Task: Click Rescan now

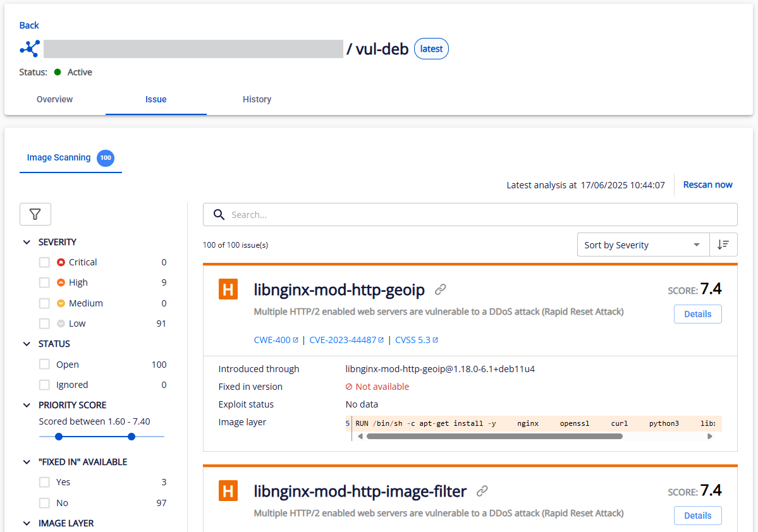Action: 707,184
